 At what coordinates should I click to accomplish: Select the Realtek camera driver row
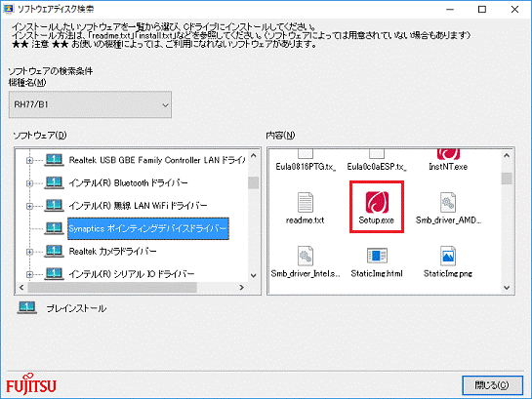pos(112,251)
